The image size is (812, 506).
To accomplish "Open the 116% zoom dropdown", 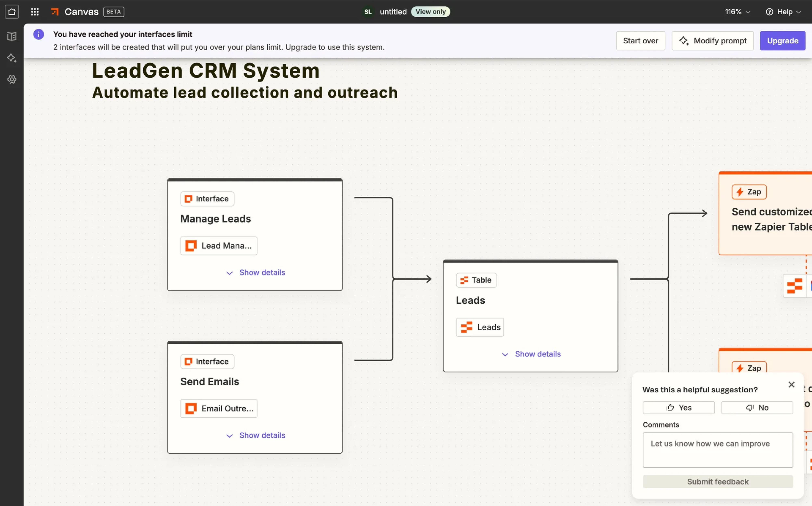I will [737, 12].
